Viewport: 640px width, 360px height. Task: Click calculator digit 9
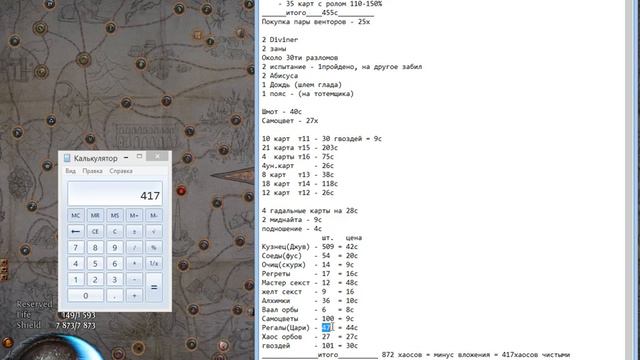pos(115,247)
